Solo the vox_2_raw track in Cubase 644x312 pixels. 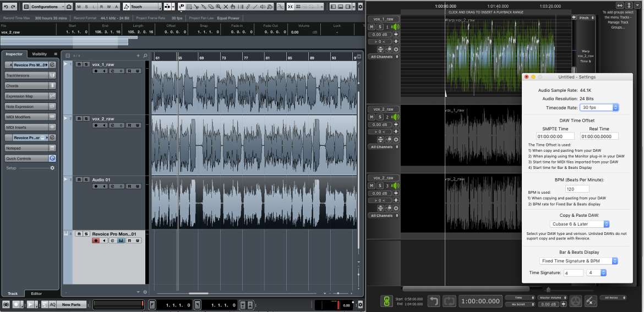pyautogui.click(x=86, y=118)
